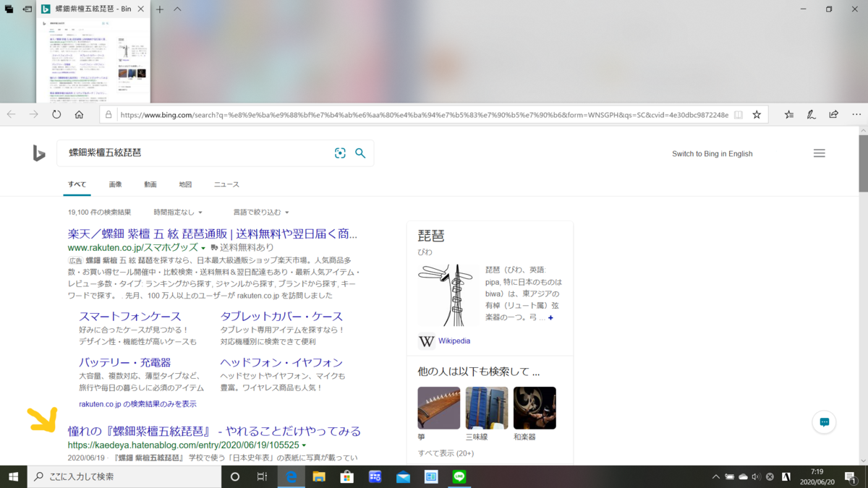Show all related with すべて表示 (20+)
The width and height of the screenshot is (868, 488).
pos(446,453)
